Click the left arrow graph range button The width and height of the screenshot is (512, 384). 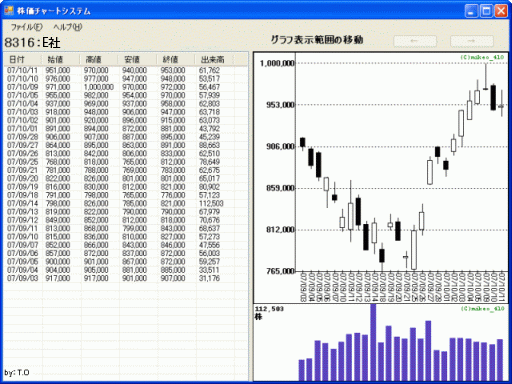pos(415,41)
